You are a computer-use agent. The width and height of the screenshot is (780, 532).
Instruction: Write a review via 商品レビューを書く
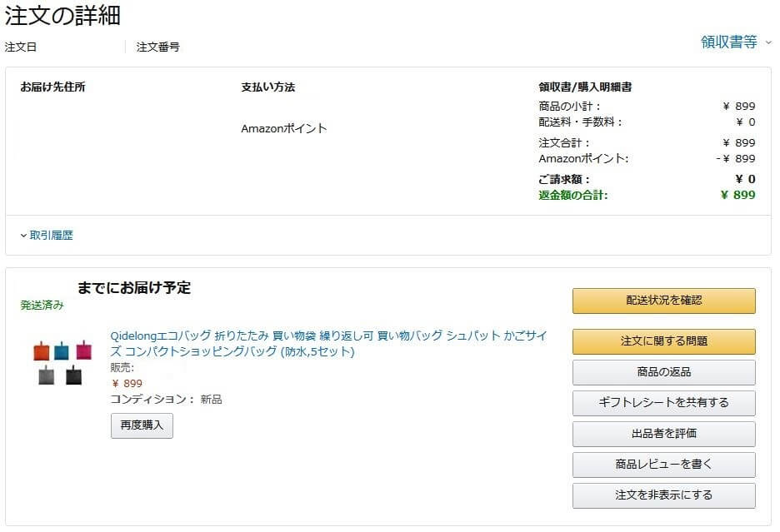pyautogui.click(x=662, y=465)
